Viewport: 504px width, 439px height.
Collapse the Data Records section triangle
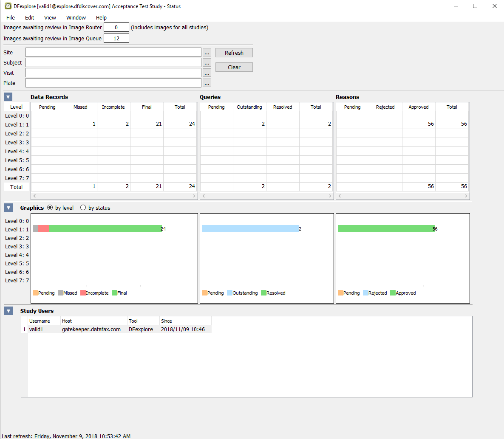[8, 97]
